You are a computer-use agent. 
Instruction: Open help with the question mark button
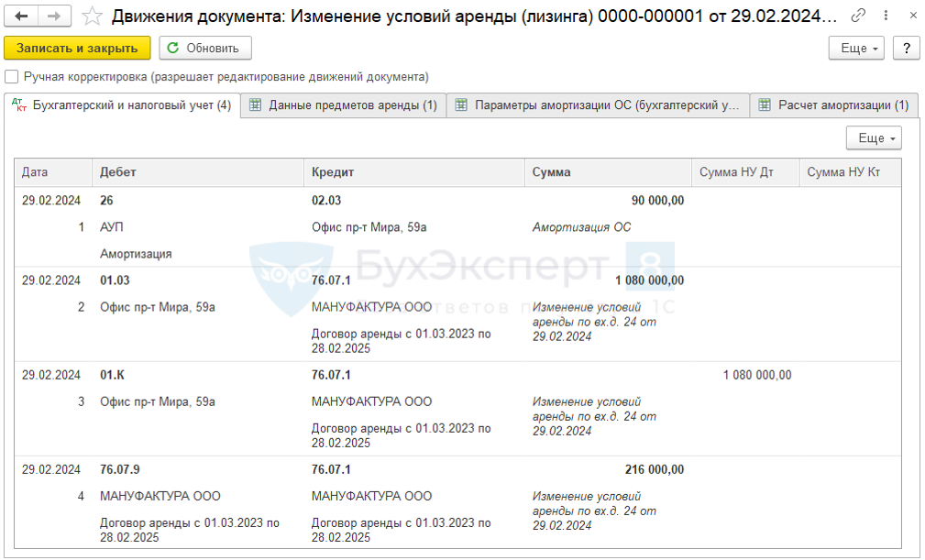coord(906,49)
